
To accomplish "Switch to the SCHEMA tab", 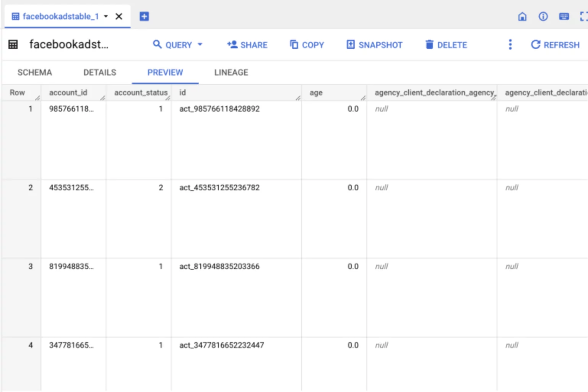I will coord(35,72).
